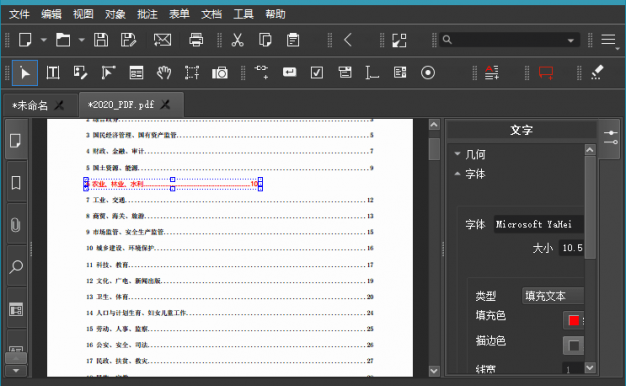The image size is (626, 386).
Task: Select the Edit Text tool
Action: tap(53, 73)
